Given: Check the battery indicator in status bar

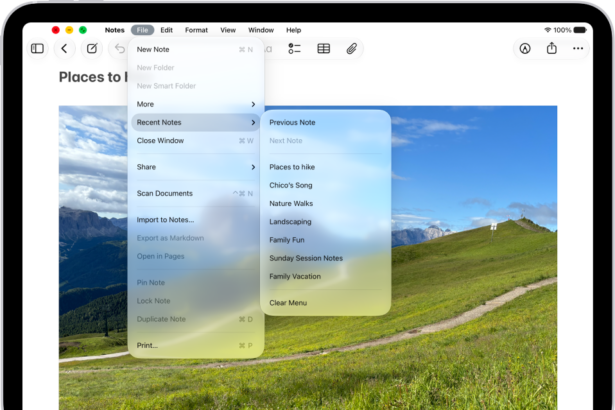Looking at the screenshot, I should pos(580,30).
